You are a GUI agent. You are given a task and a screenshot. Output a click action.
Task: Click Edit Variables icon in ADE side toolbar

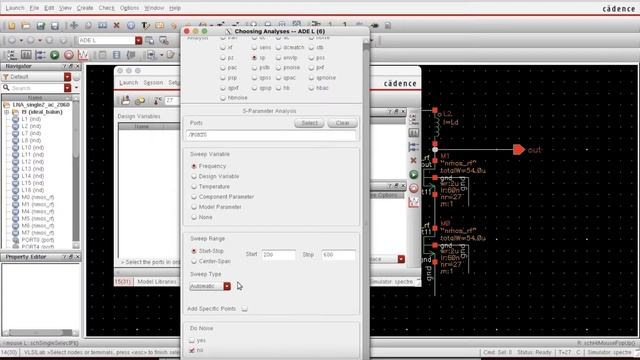tap(413, 133)
